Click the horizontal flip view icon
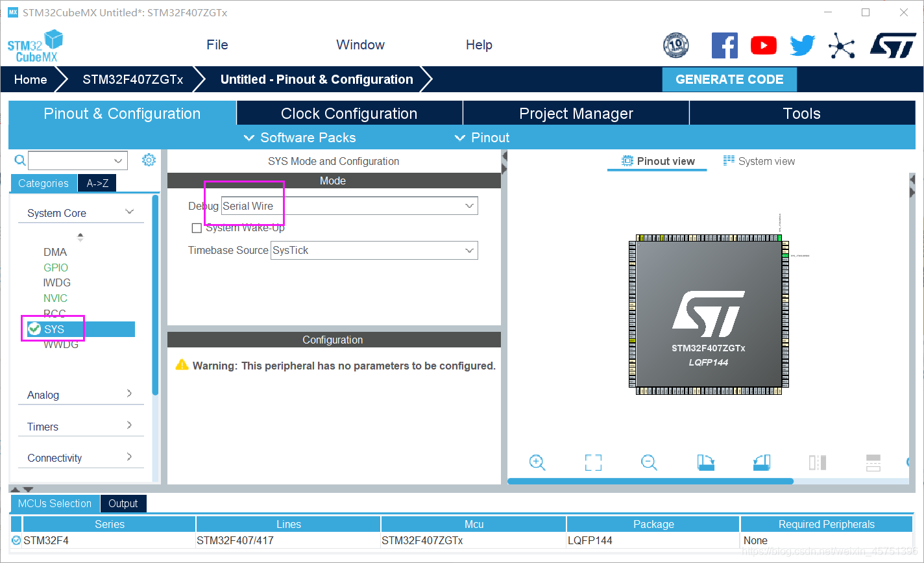 pyautogui.click(x=818, y=462)
